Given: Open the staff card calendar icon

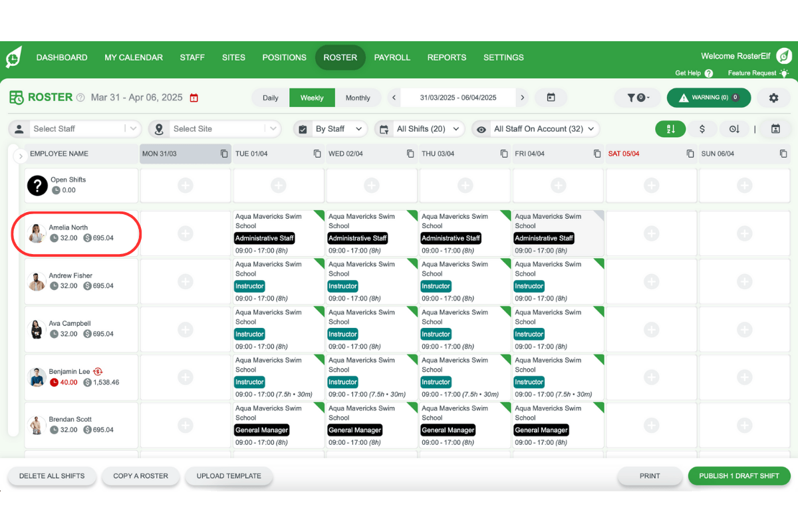Looking at the screenshot, I should (x=776, y=128).
